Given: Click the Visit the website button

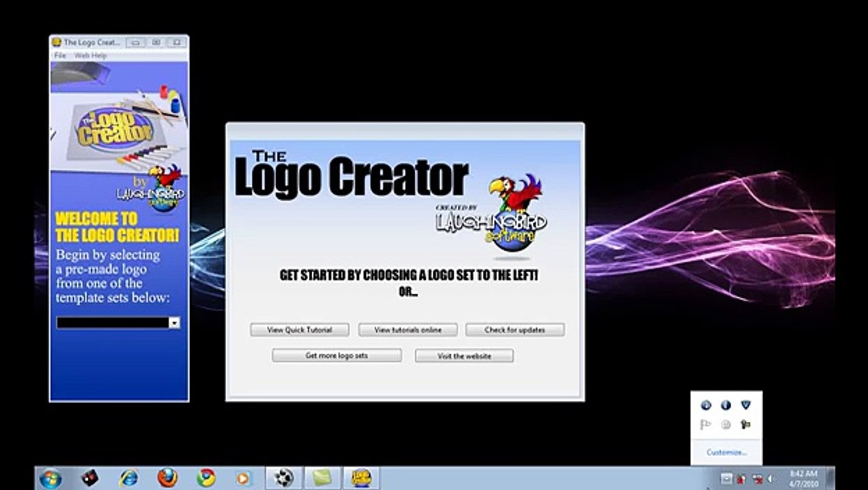Looking at the screenshot, I should tap(464, 355).
